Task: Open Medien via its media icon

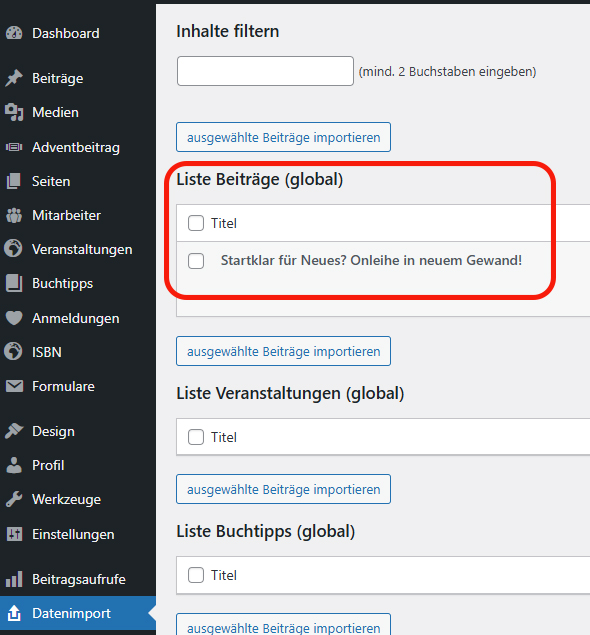Action: tap(14, 112)
